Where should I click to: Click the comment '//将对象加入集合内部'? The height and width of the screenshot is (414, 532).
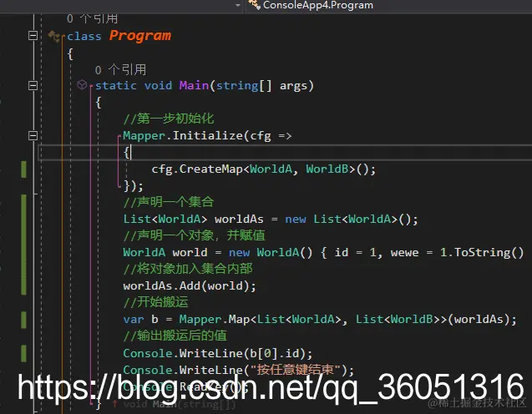(x=188, y=269)
